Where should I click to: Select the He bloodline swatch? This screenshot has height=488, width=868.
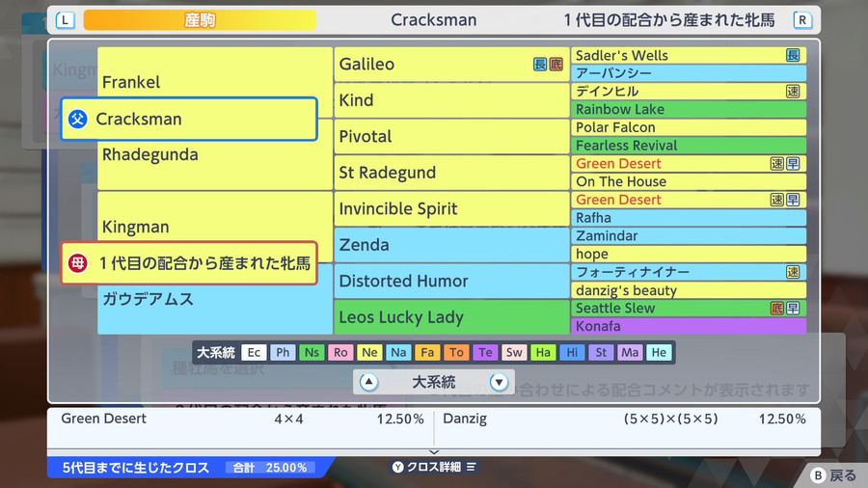tap(659, 352)
